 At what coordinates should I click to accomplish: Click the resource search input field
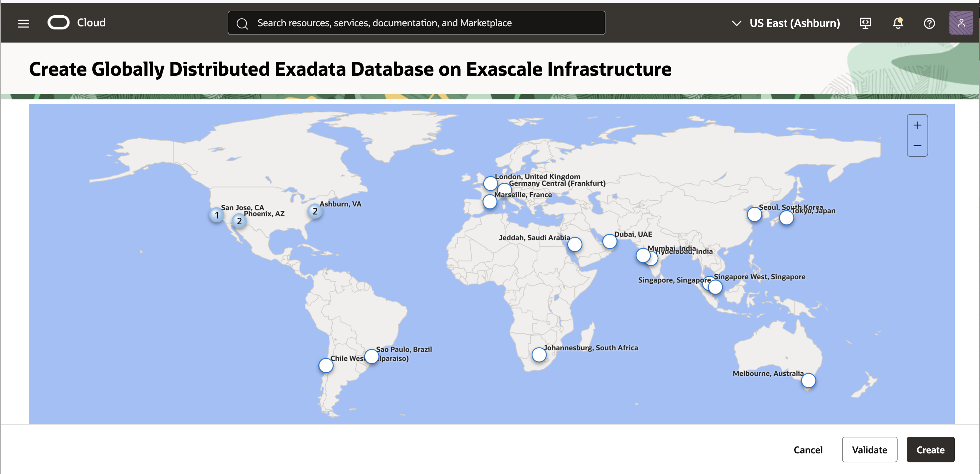416,23
